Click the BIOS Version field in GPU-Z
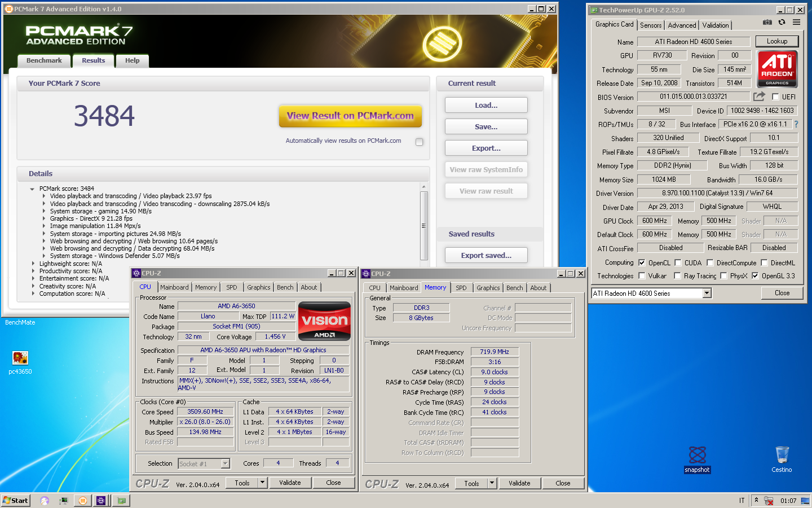 click(x=694, y=97)
